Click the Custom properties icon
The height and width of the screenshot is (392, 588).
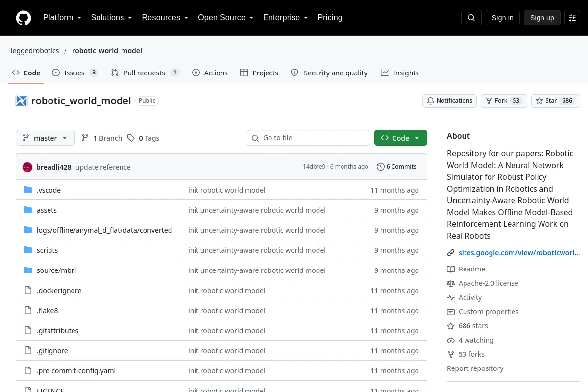[x=451, y=312]
